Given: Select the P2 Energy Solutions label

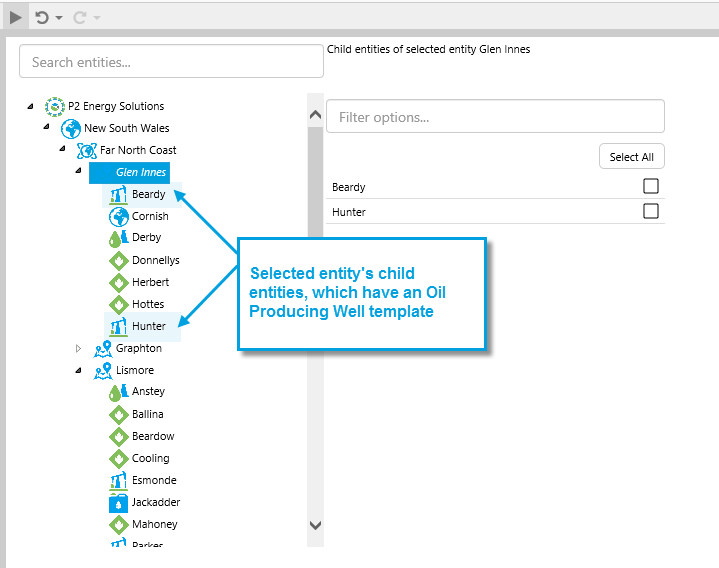Looking at the screenshot, I should pyautogui.click(x=116, y=106).
